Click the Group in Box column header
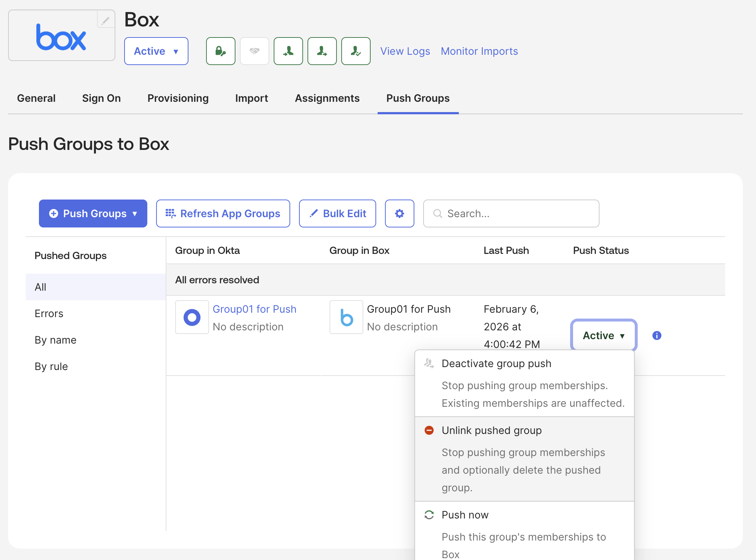756x560 pixels. pos(359,250)
